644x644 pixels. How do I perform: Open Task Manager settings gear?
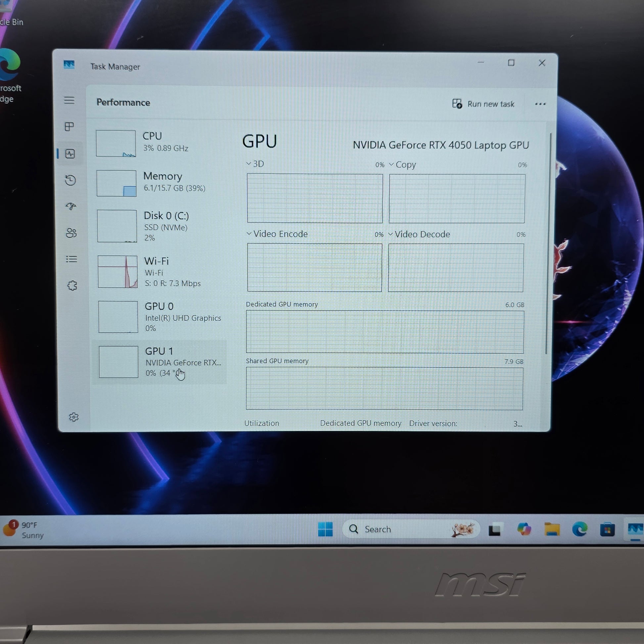[x=74, y=417]
